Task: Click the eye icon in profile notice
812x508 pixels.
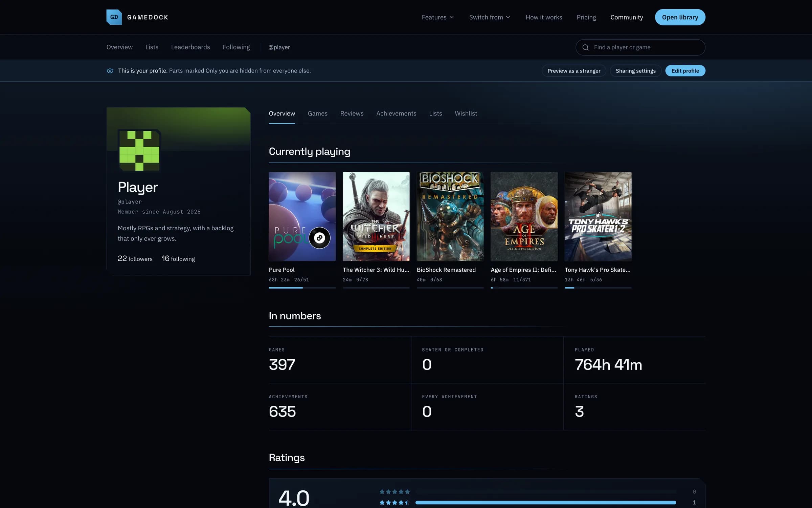Action: (x=110, y=71)
